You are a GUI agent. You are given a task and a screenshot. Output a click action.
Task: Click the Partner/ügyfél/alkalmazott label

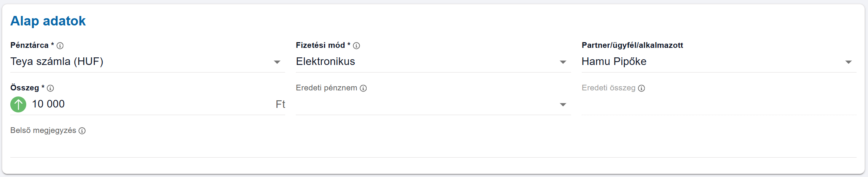point(632,45)
